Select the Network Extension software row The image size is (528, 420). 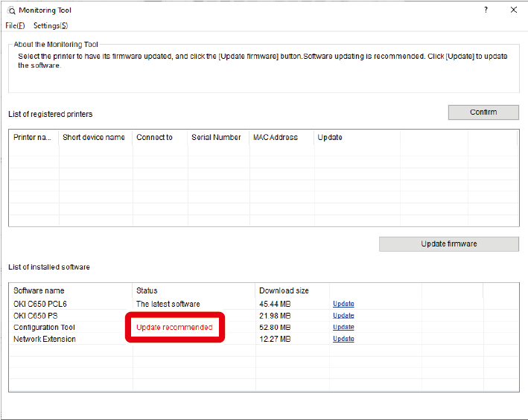(x=45, y=339)
